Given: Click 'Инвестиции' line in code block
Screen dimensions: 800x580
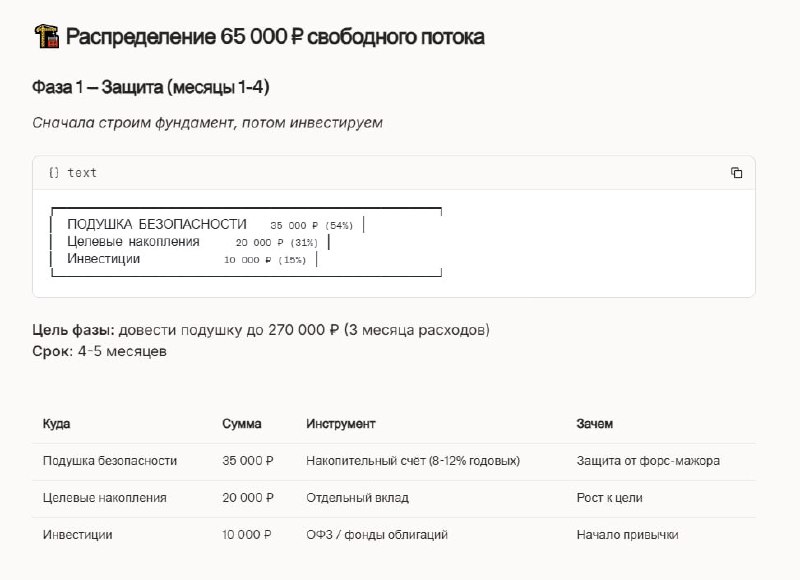Looking at the screenshot, I should tap(104, 259).
